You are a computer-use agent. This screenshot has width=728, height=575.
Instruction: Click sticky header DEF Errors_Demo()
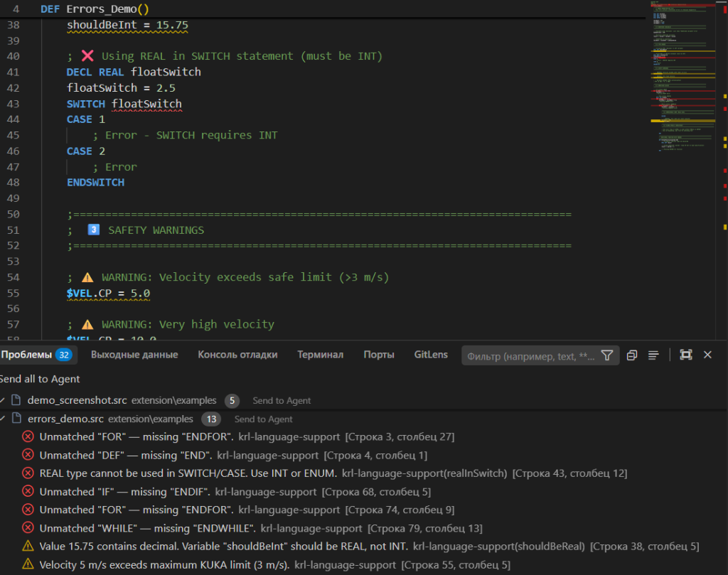[x=95, y=9]
